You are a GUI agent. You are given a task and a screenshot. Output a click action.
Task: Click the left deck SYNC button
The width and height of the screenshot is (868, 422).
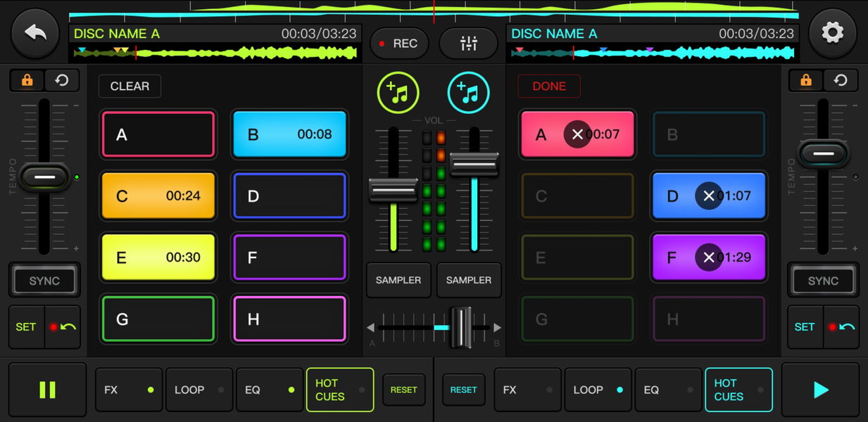[x=44, y=281]
